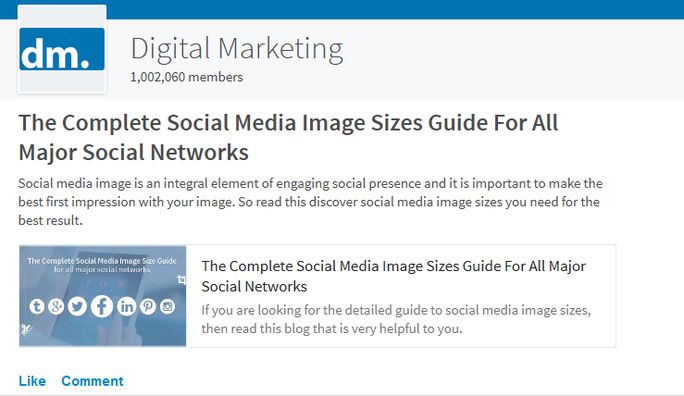
Task: Comment on the post
Action: click(92, 381)
